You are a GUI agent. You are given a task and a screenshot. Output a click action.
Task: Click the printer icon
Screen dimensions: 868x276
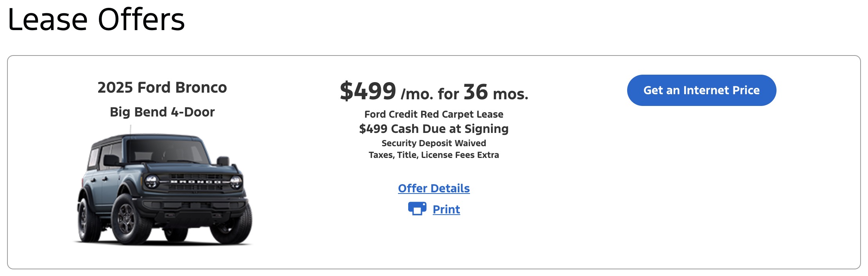pos(417,209)
